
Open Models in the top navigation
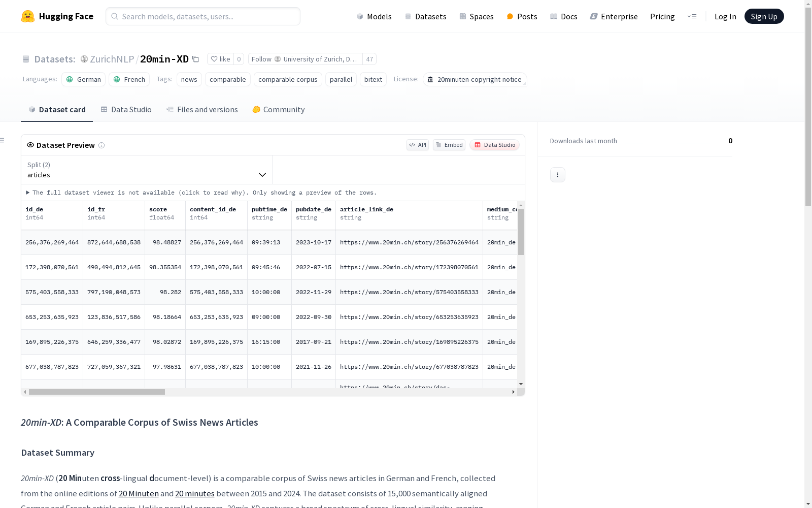(x=374, y=16)
